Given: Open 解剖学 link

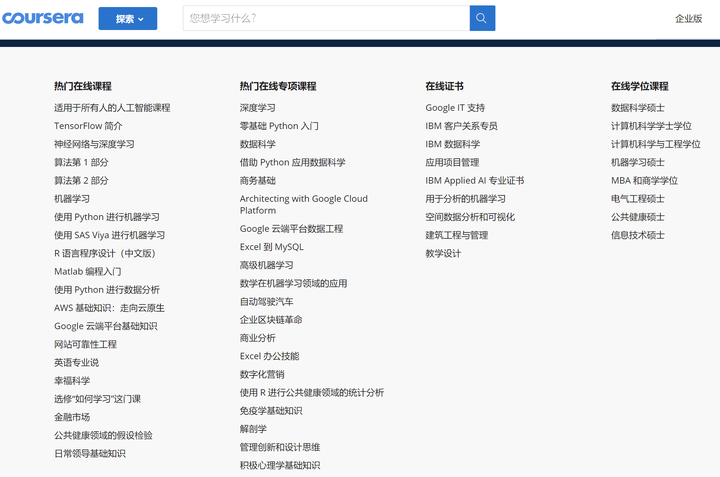Looking at the screenshot, I should [253, 429].
